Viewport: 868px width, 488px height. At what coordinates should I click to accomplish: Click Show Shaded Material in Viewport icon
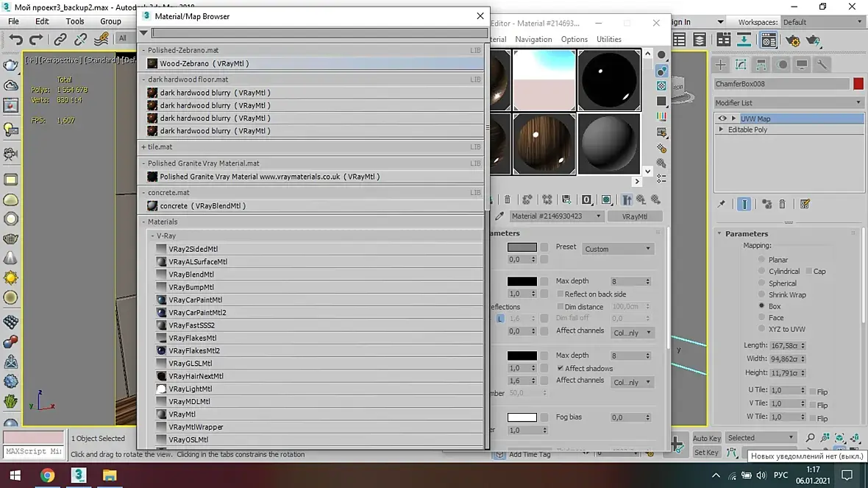[x=606, y=200]
